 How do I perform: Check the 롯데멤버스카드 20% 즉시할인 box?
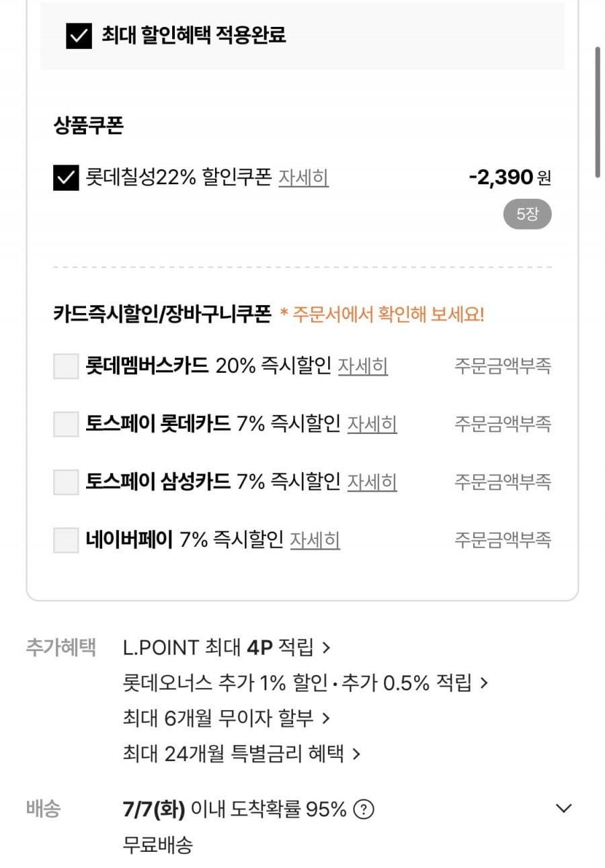tap(66, 367)
